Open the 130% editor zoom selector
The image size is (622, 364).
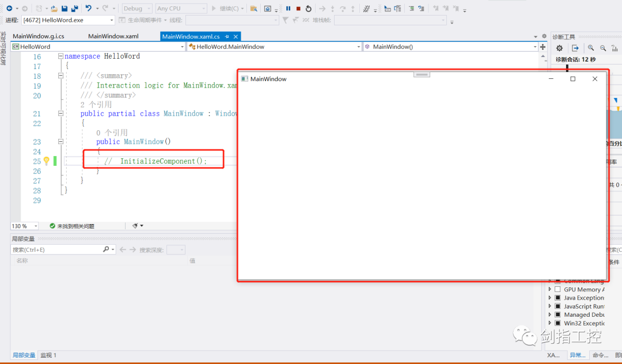pos(24,226)
